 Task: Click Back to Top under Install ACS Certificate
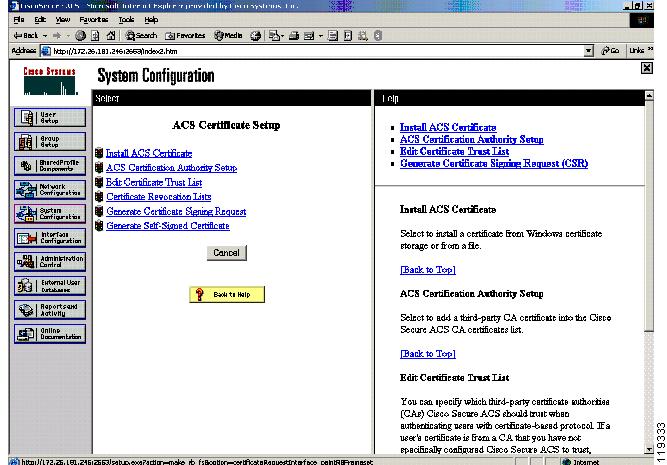(428, 270)
